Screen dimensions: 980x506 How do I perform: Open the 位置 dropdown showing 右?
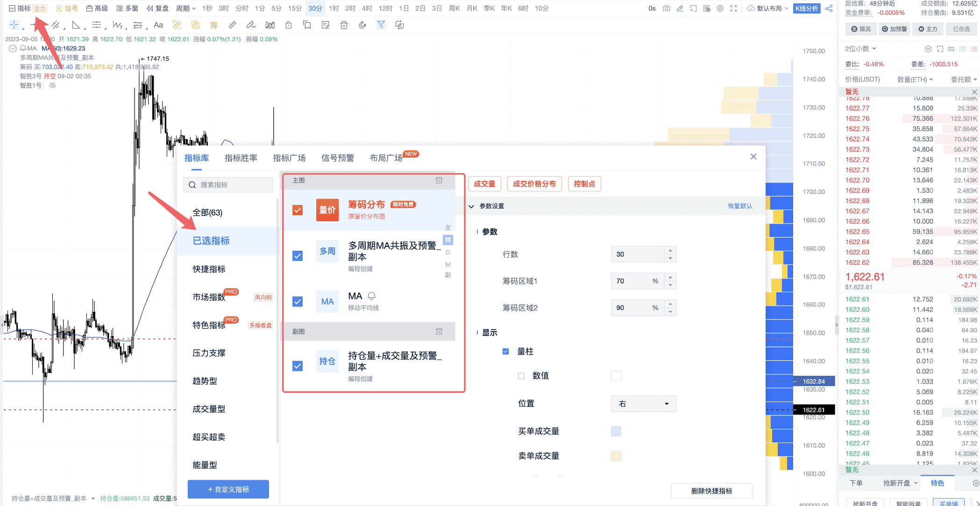point(644,404)
